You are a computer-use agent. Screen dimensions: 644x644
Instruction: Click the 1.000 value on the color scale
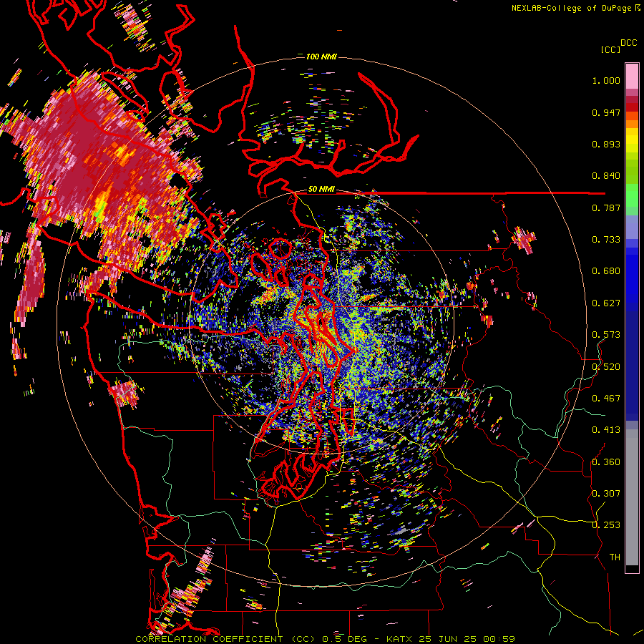606,80
